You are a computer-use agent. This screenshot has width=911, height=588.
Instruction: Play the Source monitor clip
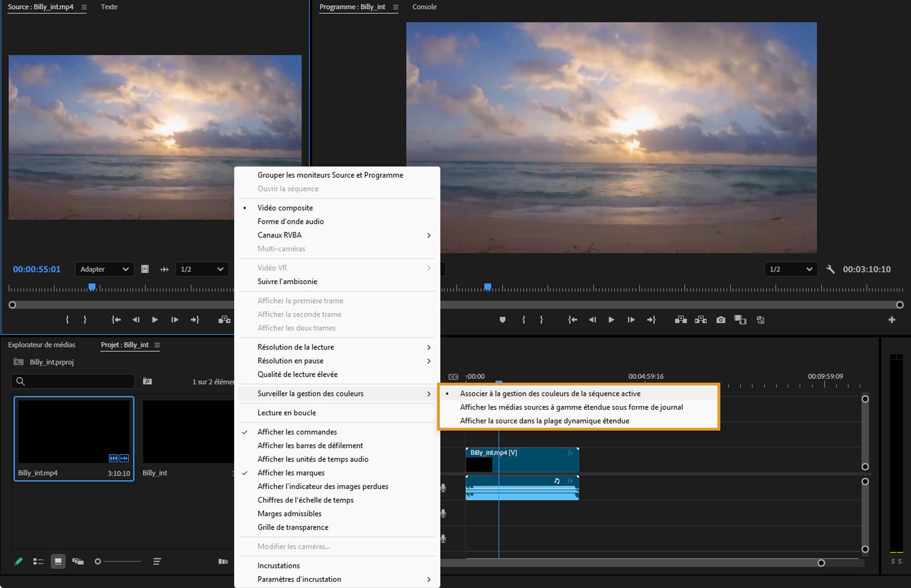(x=155, y=320)
